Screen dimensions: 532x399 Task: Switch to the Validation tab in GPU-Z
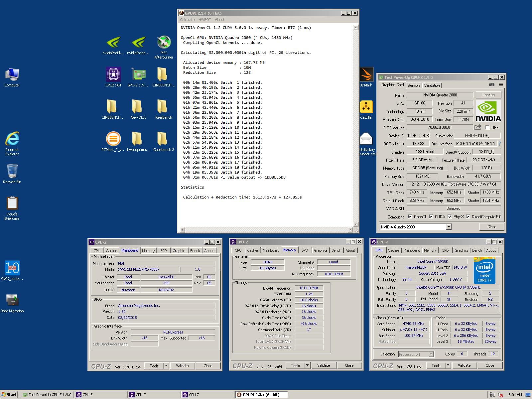[x=432, y=85]
